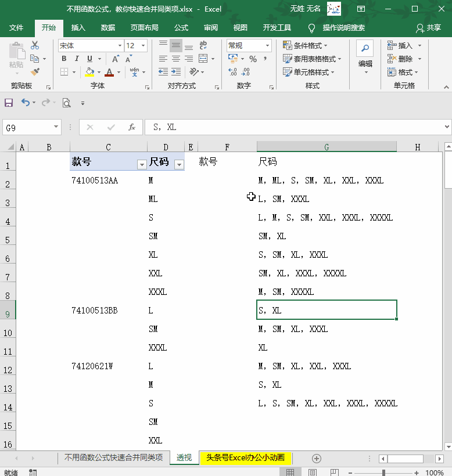Increase decimal places
The height and width of the screenshot is (476, 452).
(x=233, y=72)
